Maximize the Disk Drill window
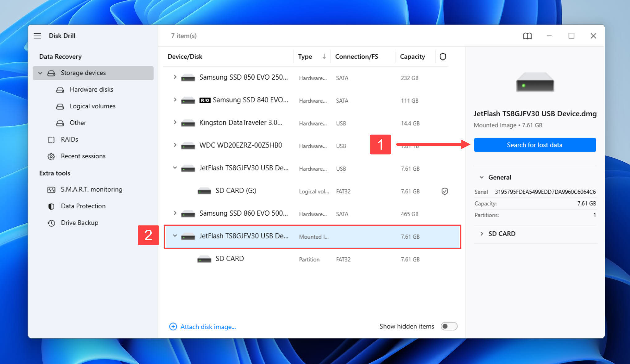 (571, 36)
